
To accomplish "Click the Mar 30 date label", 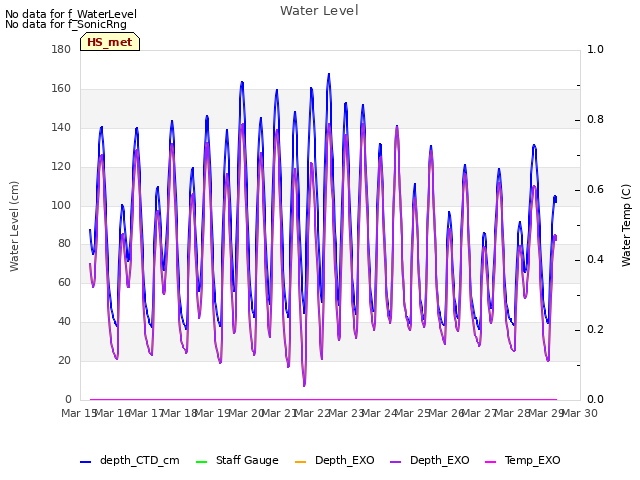I will pyautogui.click(x=580, y=413).
